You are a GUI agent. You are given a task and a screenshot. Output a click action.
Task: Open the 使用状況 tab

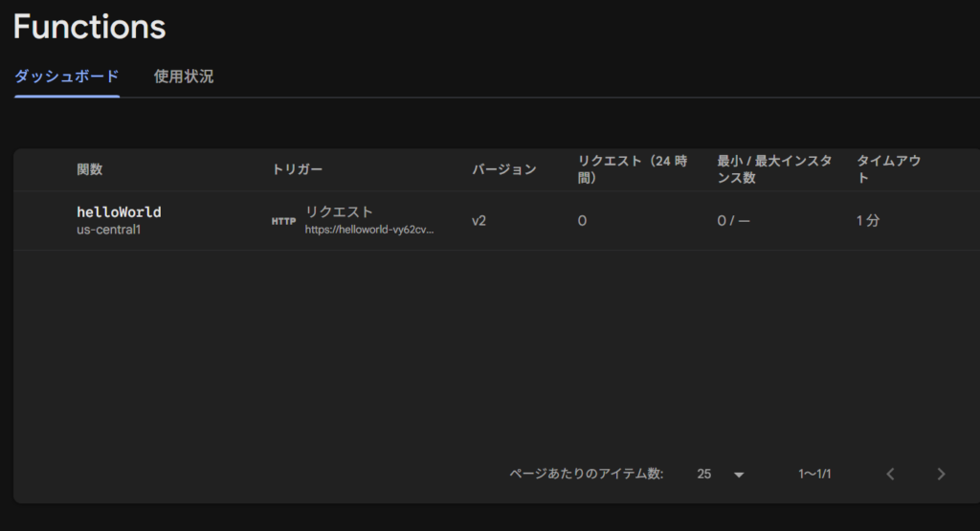(184, 77)
